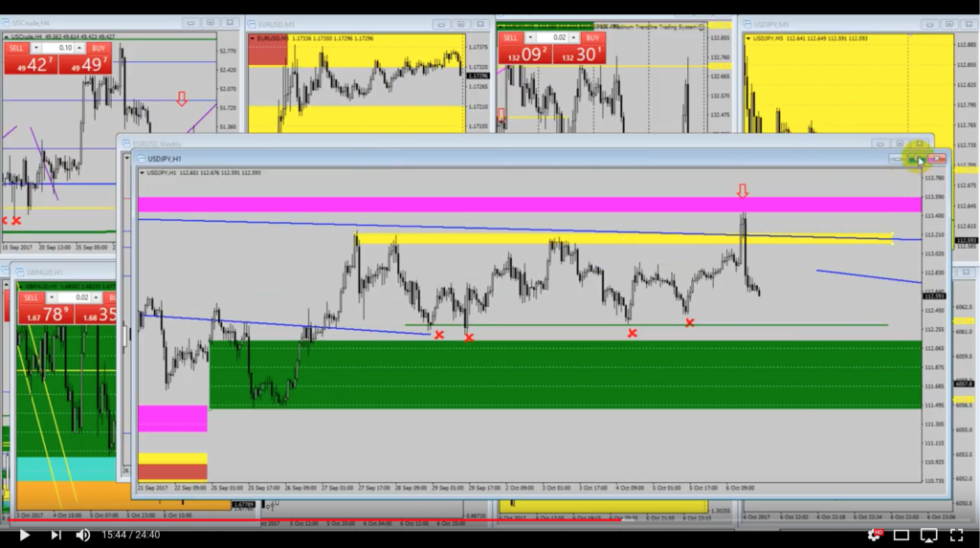Maximize the USDJPY H1 chart window
The image size is (980, 548).
(x=917, y=160)
